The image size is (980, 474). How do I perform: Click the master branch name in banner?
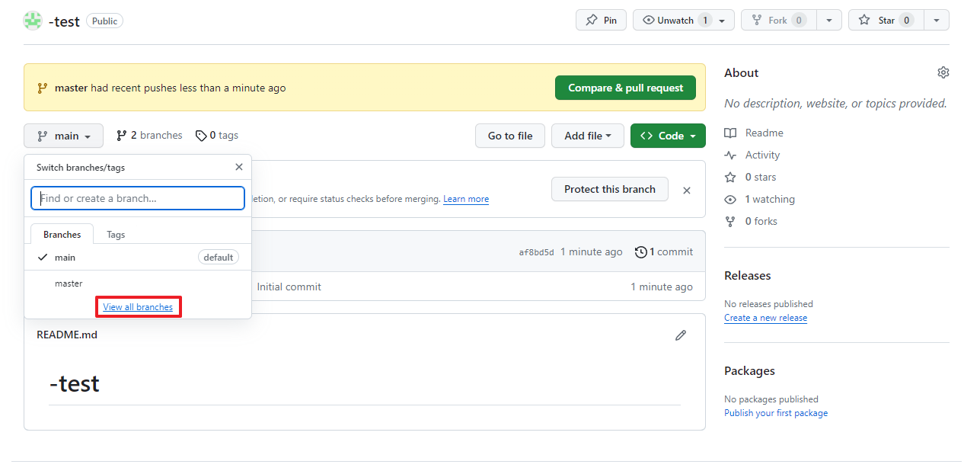pos(72,88)
